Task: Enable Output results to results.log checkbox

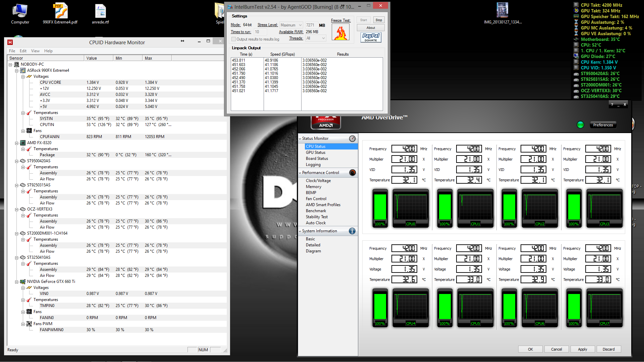Action: click(x=233, y=39)
